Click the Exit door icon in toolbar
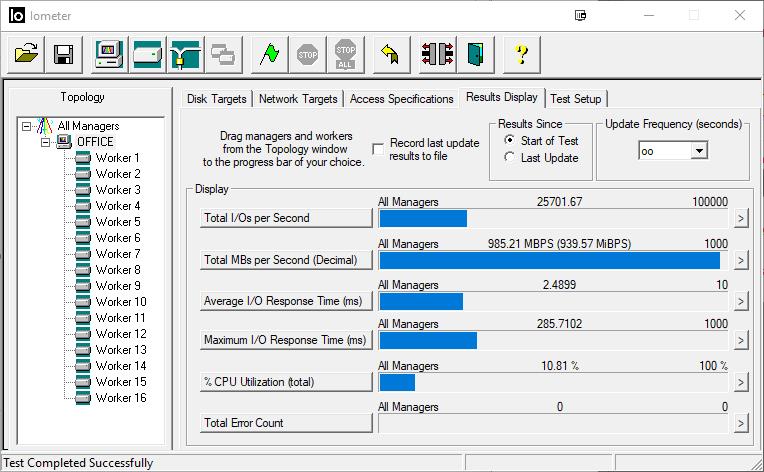764x472 pixels. coord(474,54)
